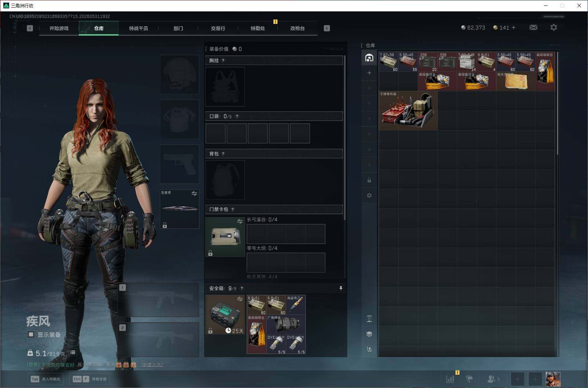
Task: Select primary weapon slot 2
Action: coord(159,339)
